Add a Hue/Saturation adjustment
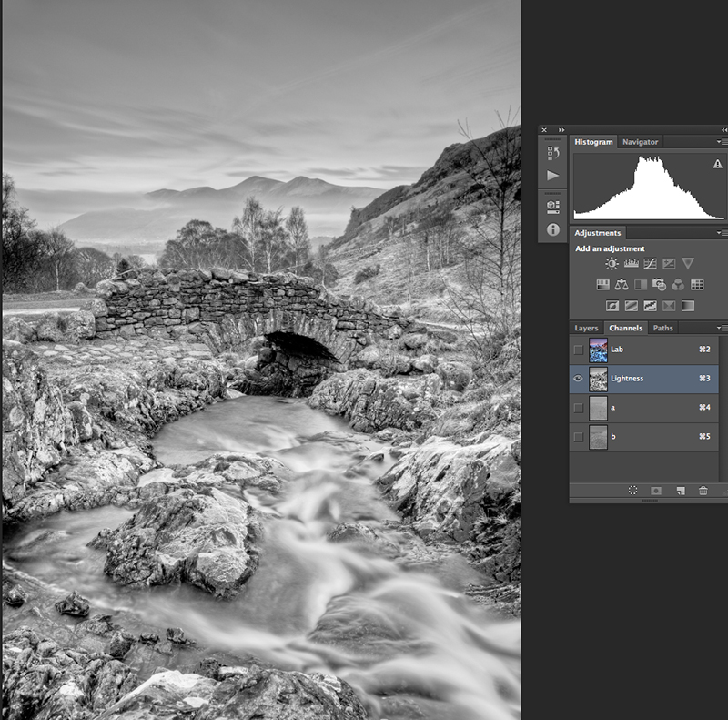The image size is (728, 720). pos(602,285)
